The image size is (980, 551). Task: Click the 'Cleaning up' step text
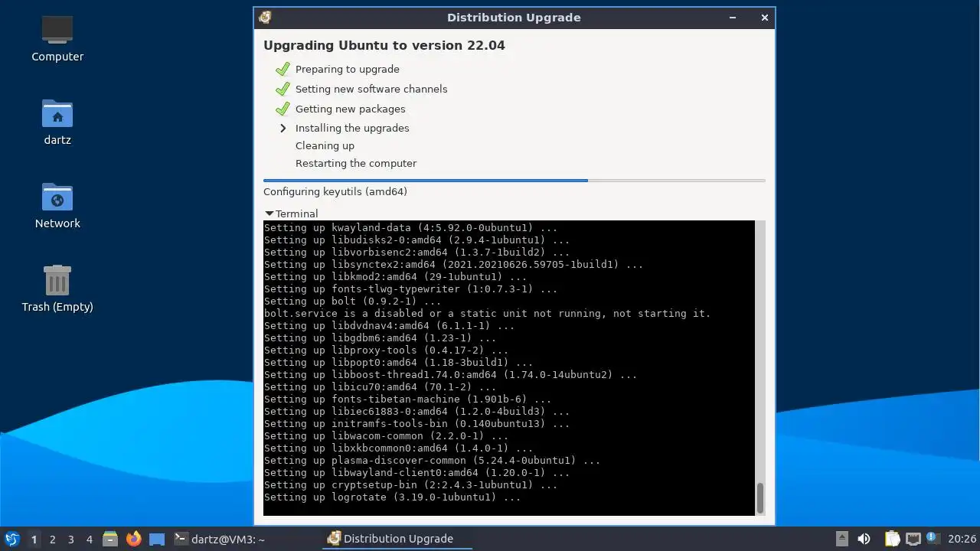(325, 145)
